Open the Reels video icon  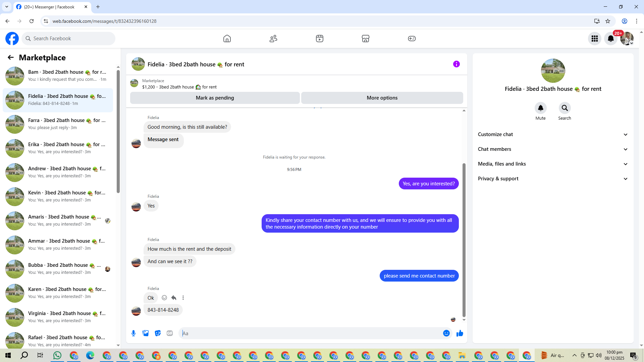(x=320, y=39)
